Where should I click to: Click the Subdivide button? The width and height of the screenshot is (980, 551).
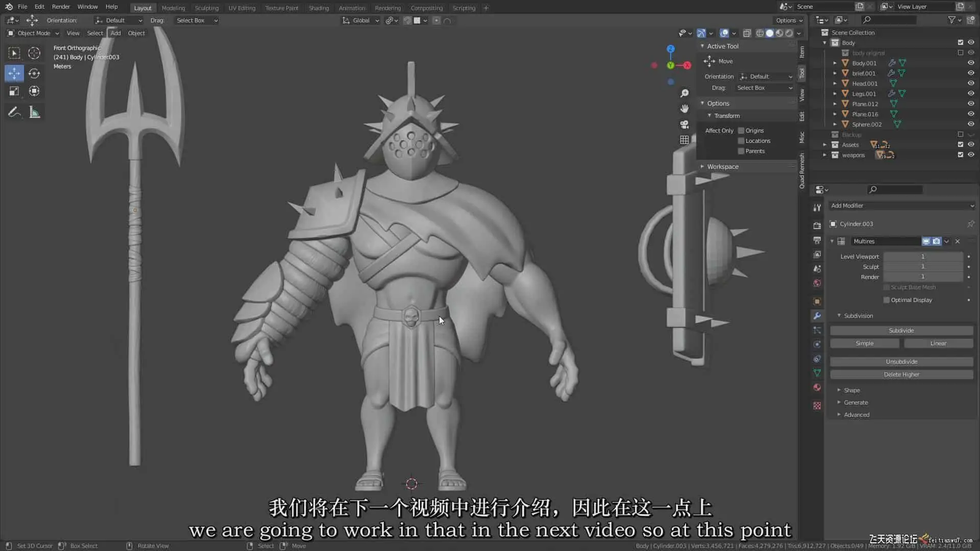pyautogui.click(x=901, y=331)
